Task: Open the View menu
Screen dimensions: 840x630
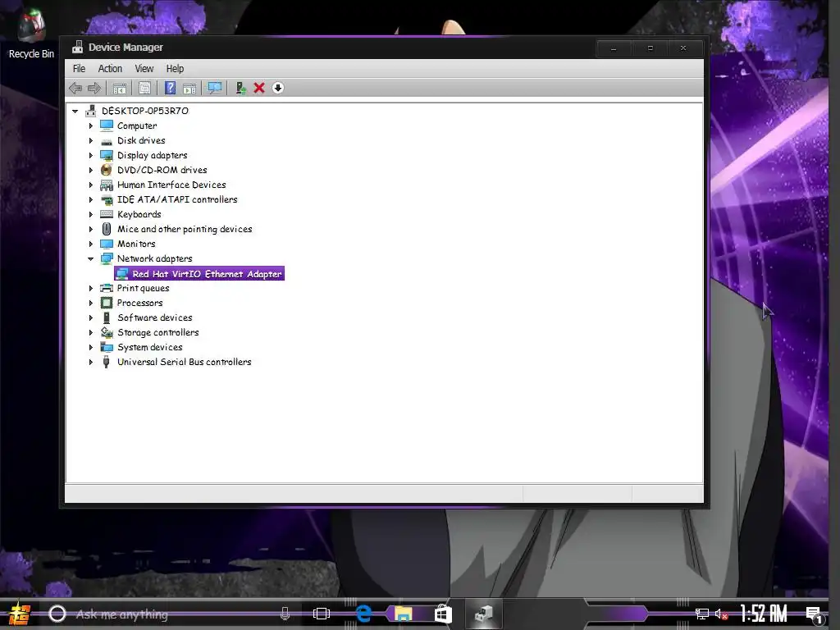Action: [144, 69]
